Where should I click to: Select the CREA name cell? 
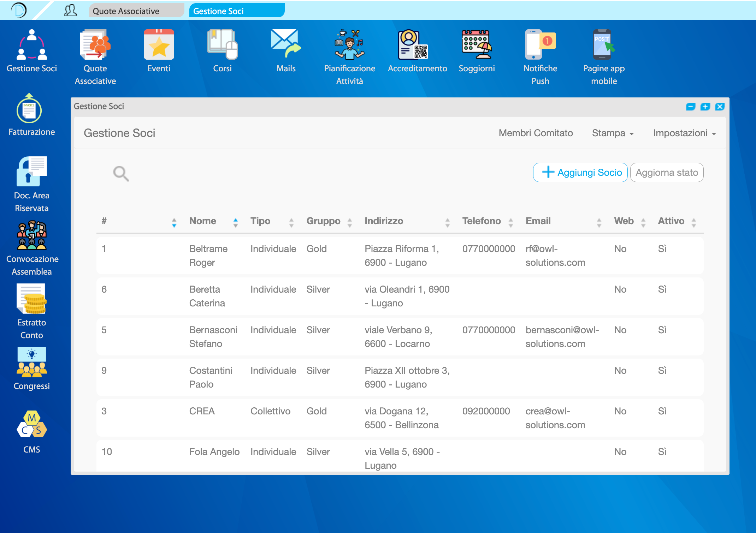202,411
